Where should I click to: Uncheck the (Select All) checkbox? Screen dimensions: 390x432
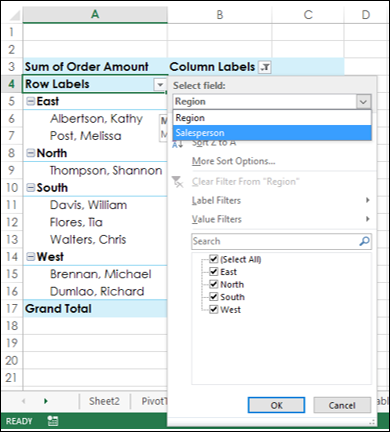[214, 259]
